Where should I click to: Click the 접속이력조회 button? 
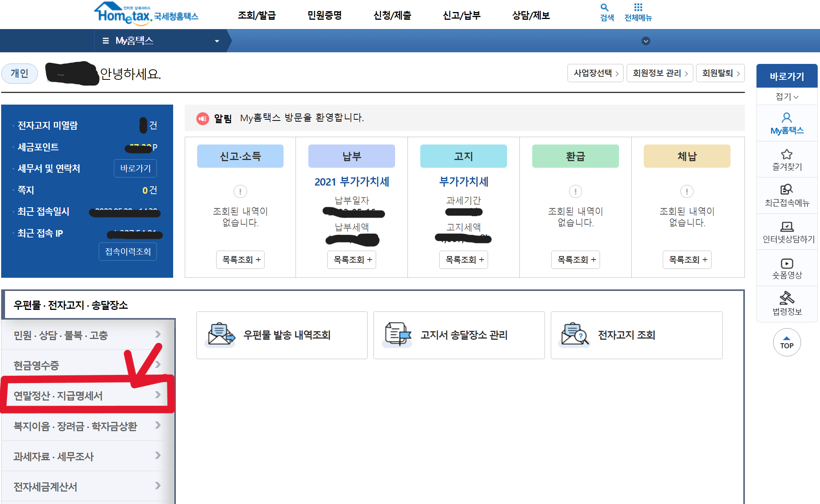click(128, 252)
